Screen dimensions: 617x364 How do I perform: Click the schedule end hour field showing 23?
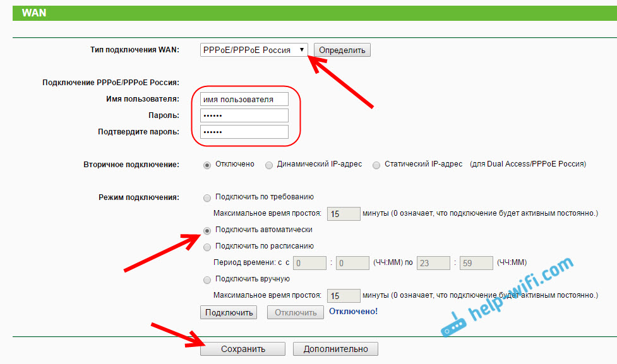(x=433, y=263)
